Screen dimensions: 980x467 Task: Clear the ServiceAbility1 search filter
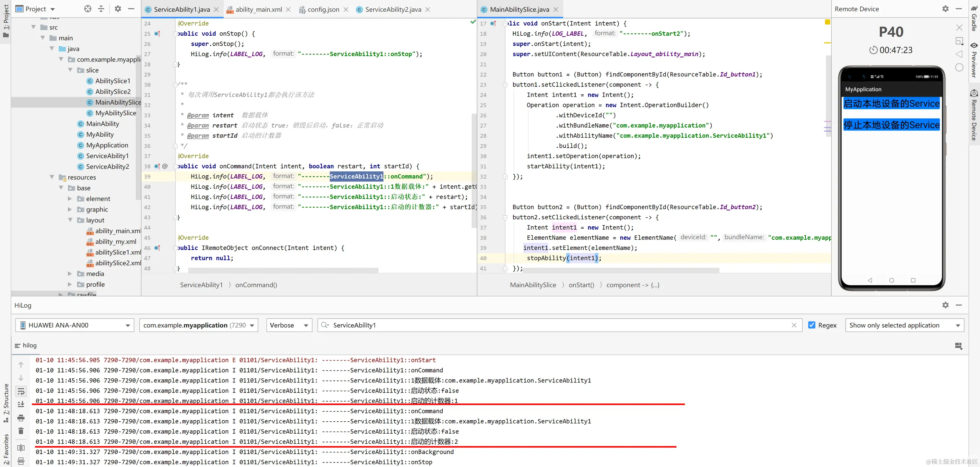[x=794, y=325]
